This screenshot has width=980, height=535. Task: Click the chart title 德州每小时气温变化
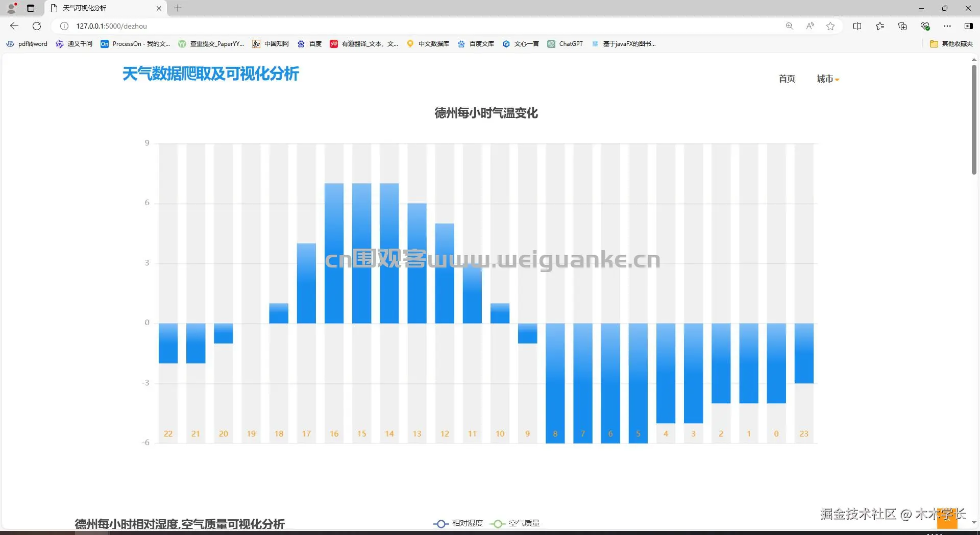(x=486, y=113)
